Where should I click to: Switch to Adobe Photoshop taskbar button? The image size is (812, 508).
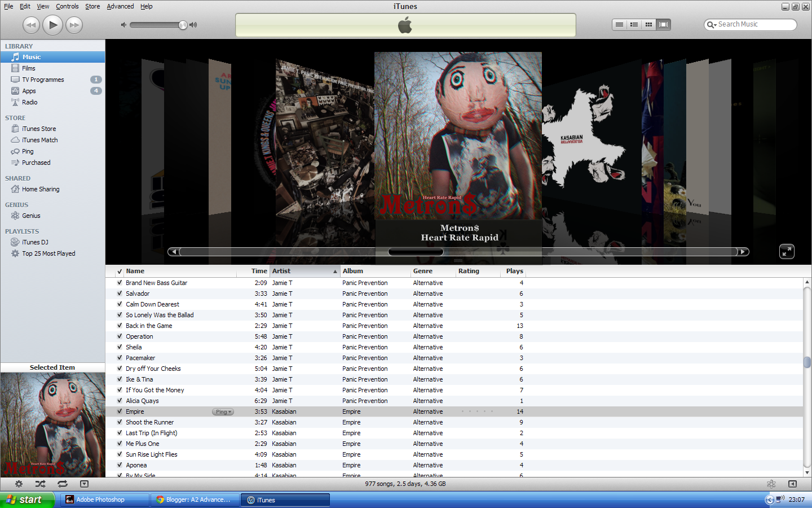[x=105, y=500]
